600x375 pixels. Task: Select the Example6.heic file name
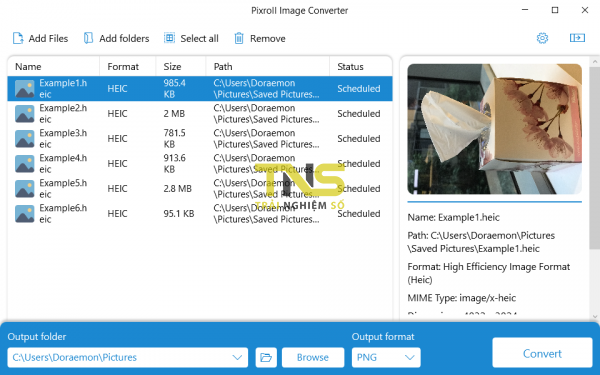coord(63,214)
